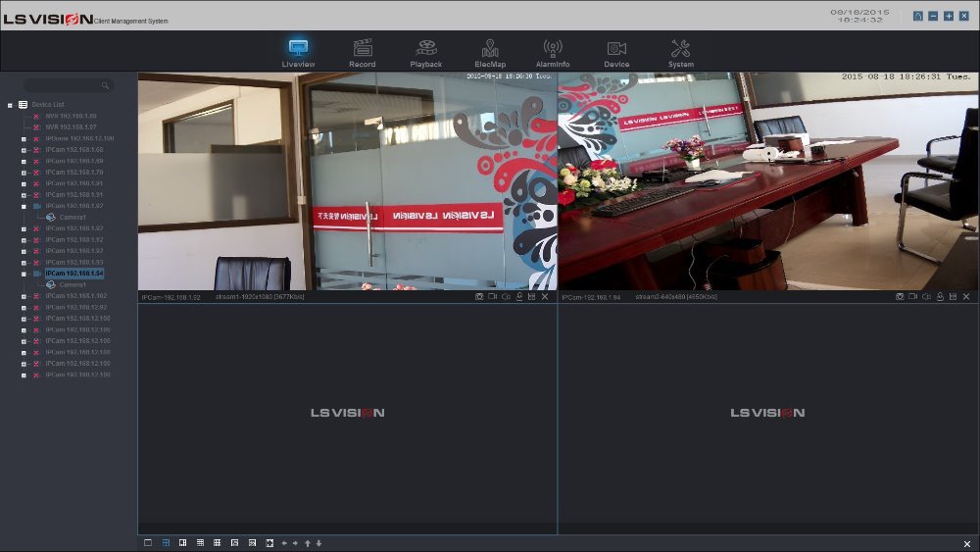Click stream1-1920x1080 stream info text

pyautogui.click(x=260, y=297)
